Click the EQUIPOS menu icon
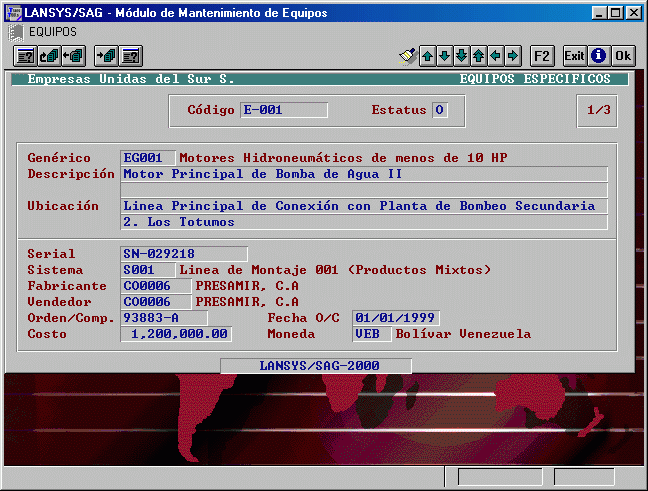The width and height of the screenshot is (648, 491). point(16,33)
